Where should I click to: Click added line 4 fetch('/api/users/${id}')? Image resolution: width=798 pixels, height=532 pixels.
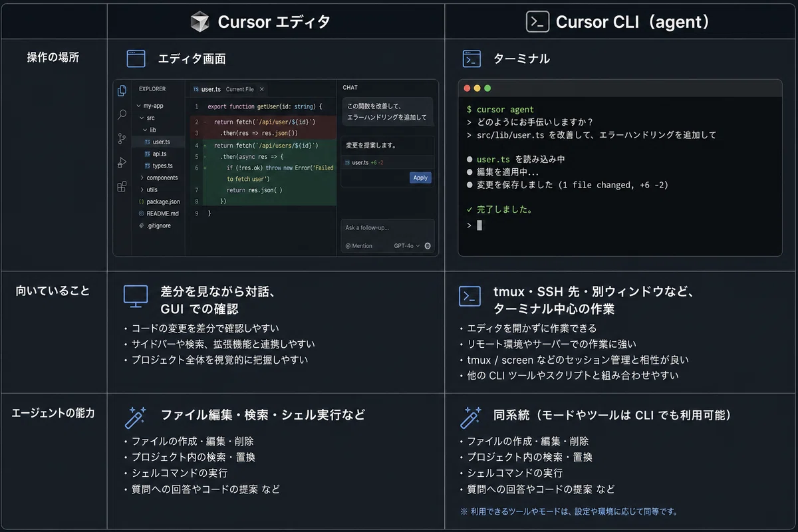267,145
